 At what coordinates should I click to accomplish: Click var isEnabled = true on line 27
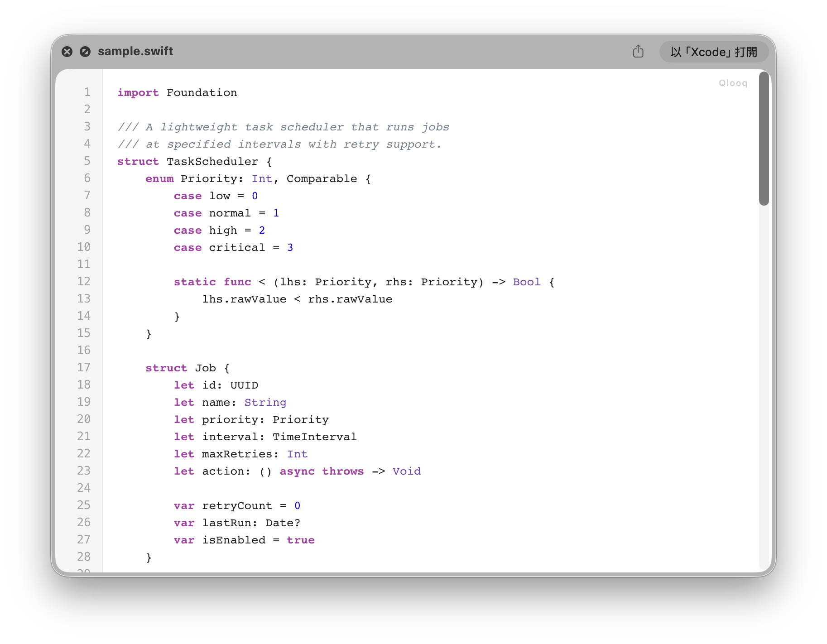point(244,540)
